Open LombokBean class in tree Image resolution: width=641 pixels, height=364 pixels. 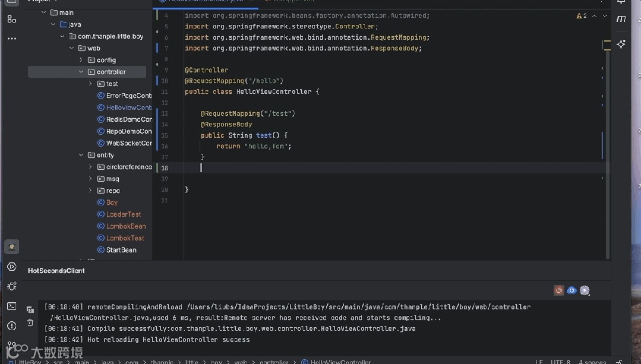(126, 226)
